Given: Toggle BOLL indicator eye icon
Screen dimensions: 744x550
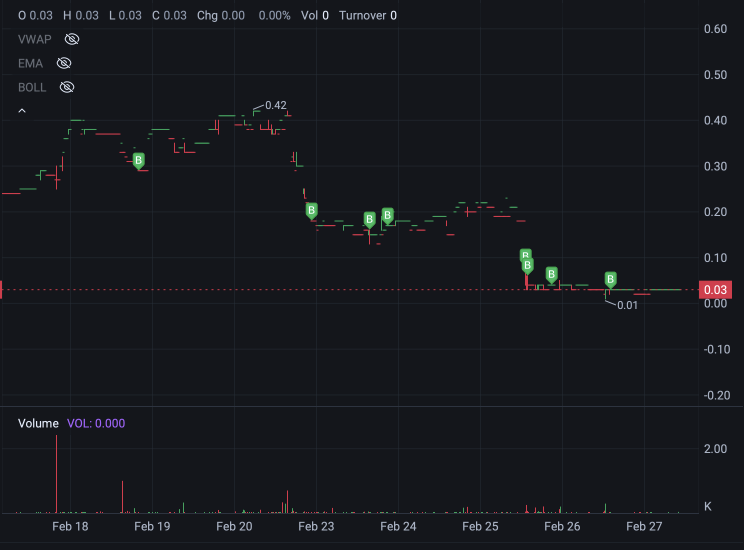Looking at the screenshot, I should pos(67,87).
